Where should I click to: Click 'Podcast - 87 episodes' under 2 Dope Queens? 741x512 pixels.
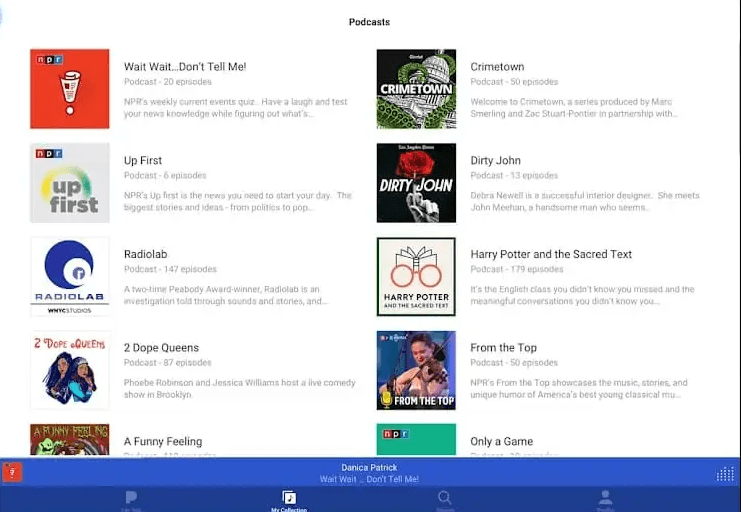(167, 362)
